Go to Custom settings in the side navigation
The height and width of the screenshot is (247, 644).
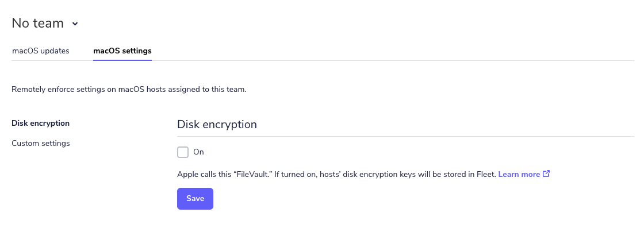(x=41, y=143)
